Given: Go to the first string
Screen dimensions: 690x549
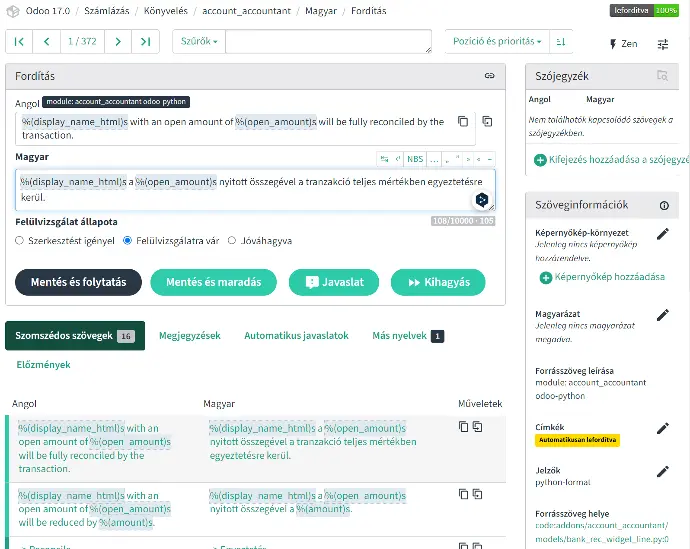Looking at the screenshot, I should (x=19, y=42).
